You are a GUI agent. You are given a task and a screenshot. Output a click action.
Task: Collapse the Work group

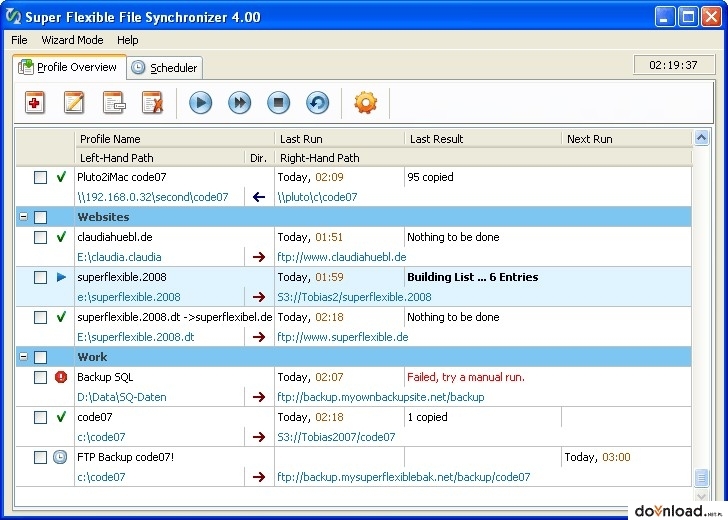click(23, 357)
